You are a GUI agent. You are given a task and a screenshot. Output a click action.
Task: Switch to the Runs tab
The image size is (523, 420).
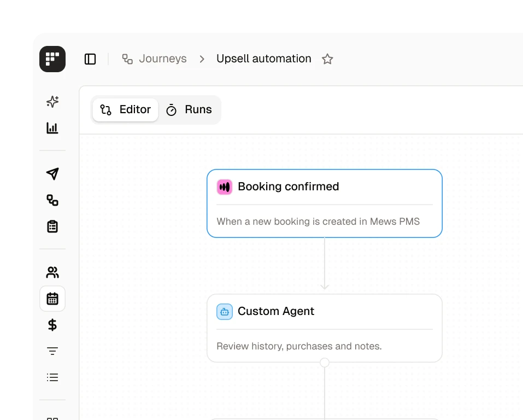click(189, 109)
